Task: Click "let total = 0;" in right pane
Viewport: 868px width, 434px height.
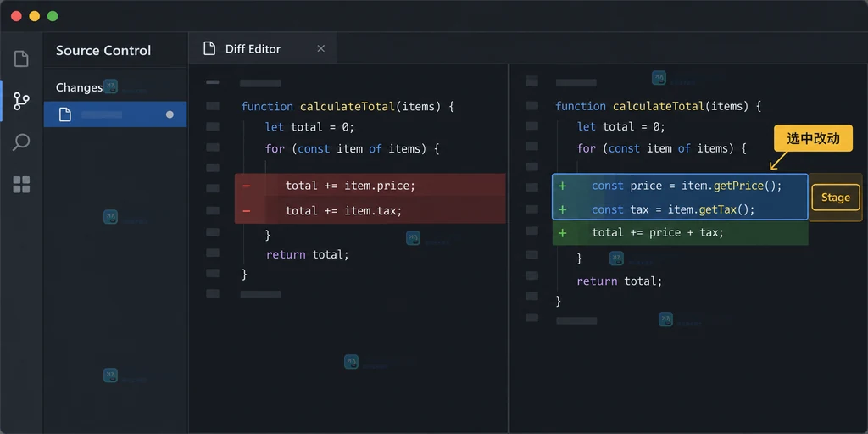Action: click(x=621, y=127)
